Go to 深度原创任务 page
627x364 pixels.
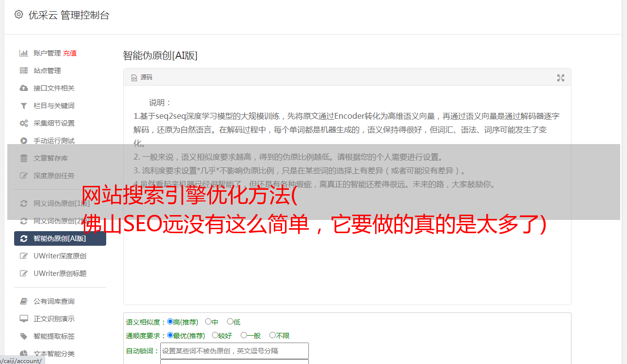[54, 176]
